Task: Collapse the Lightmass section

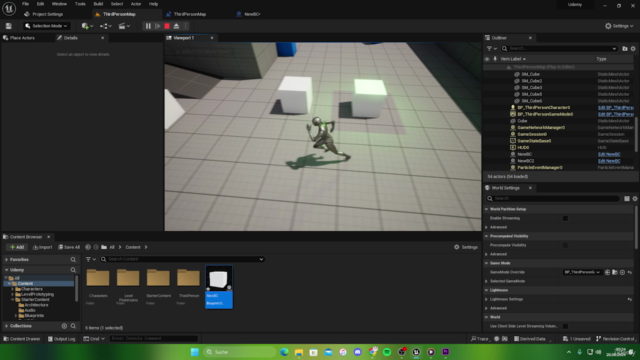Action: coord(487,290)
